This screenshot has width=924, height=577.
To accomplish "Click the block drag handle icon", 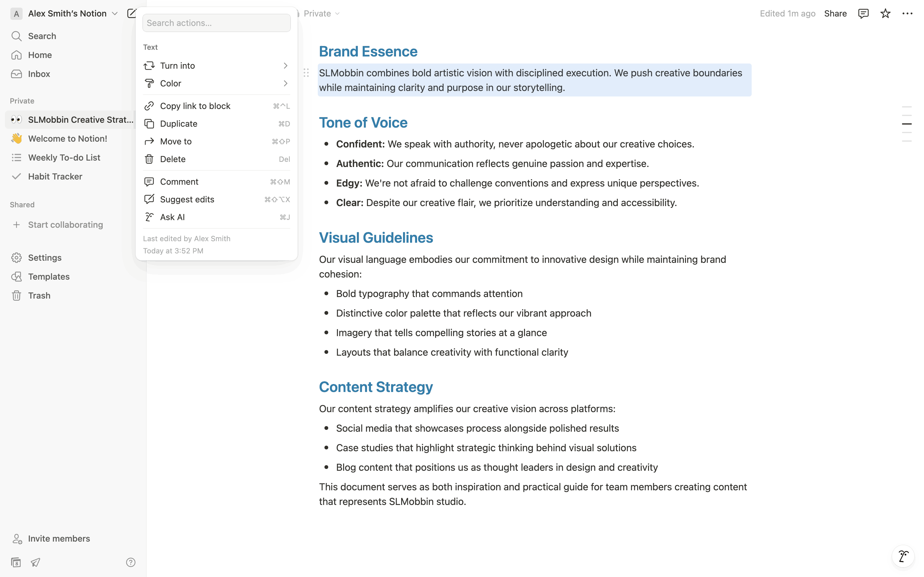I will [306, 73].
